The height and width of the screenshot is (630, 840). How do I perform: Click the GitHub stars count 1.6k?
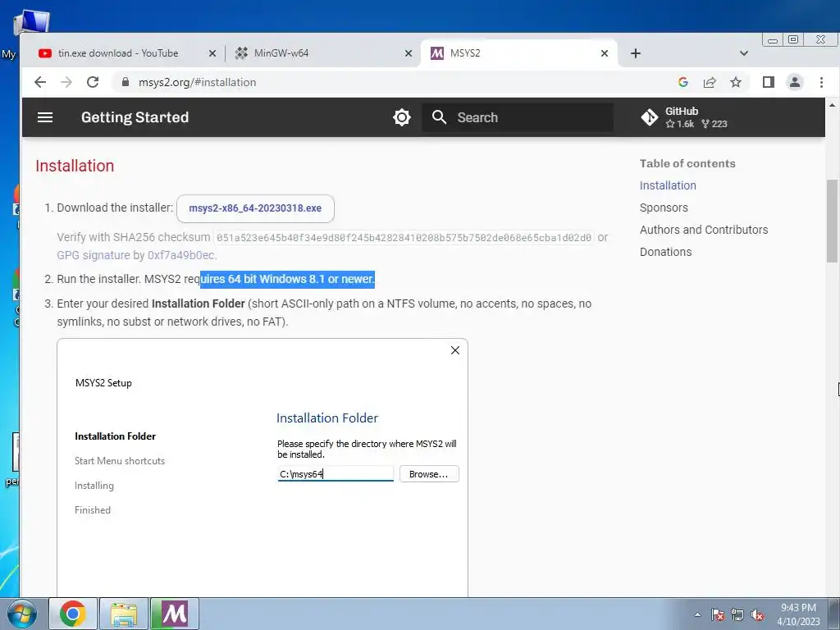680,124
